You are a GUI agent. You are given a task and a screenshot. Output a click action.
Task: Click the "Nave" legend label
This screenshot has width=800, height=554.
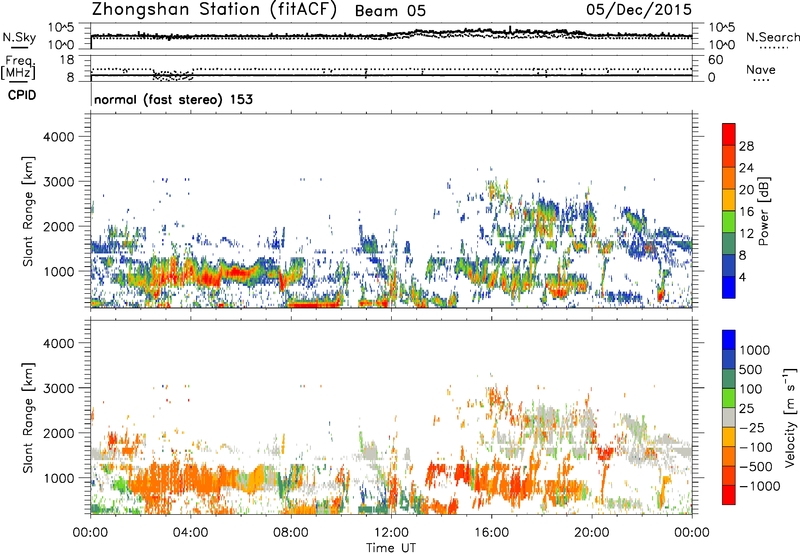pos(761,69)
